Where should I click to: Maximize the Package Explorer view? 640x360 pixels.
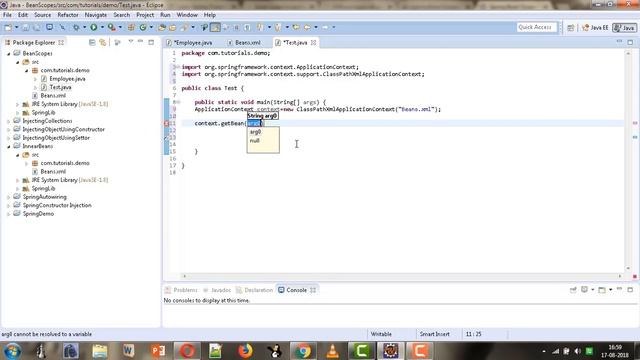pyautogui.click(x=151, y=42)
